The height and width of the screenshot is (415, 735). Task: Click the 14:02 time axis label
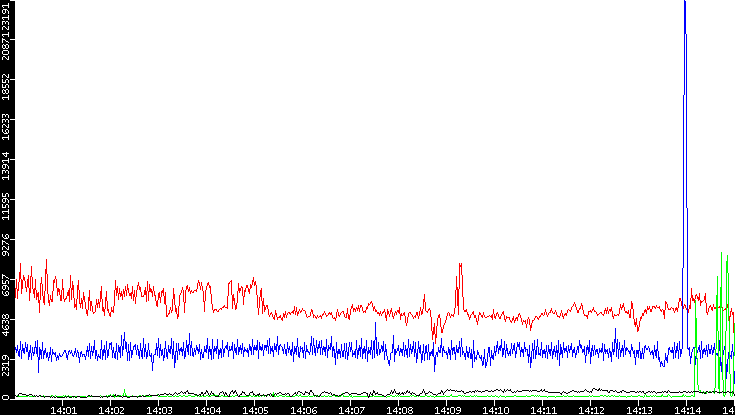(x=111, y=410)
